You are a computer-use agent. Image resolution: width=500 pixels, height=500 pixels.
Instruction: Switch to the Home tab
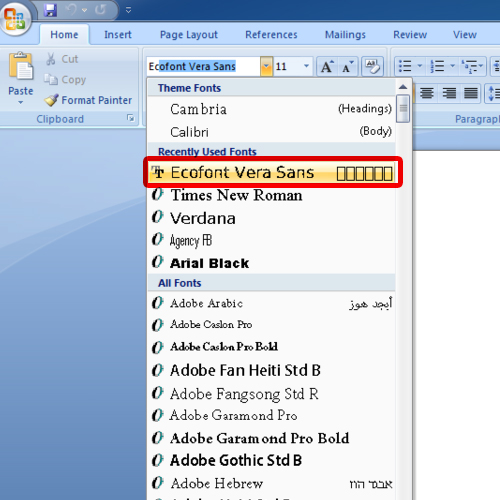click(x=64, y=34)
